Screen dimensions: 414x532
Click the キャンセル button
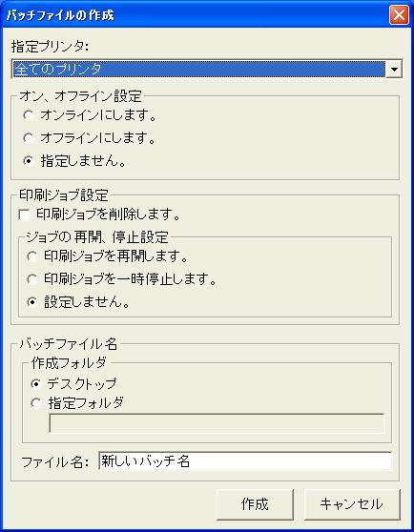coord(352,504)
